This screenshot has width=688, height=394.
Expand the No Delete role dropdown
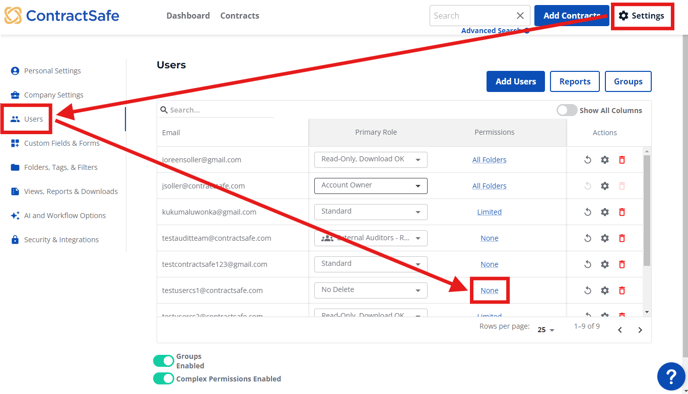371,290
